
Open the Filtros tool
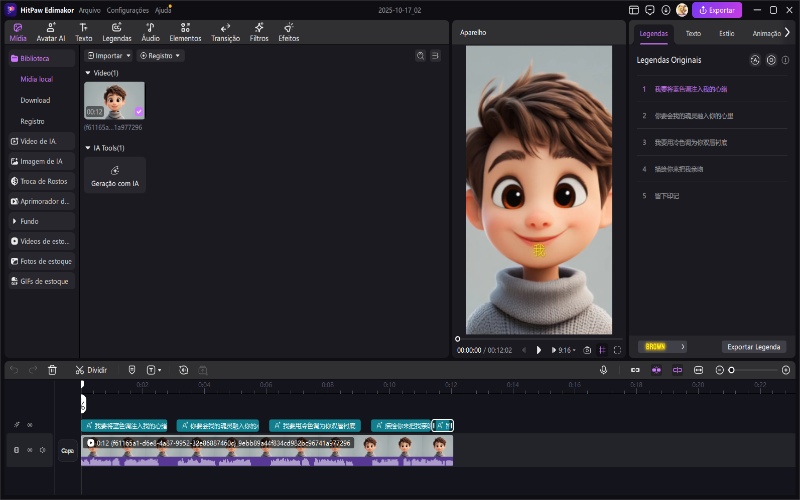(x=259, y=32)
